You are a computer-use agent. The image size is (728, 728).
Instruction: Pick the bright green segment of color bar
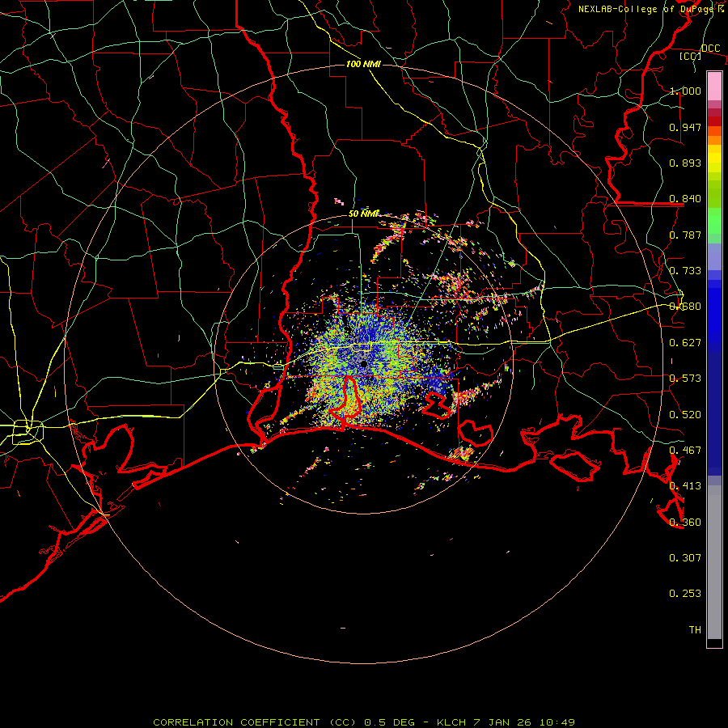pos(714,221)
